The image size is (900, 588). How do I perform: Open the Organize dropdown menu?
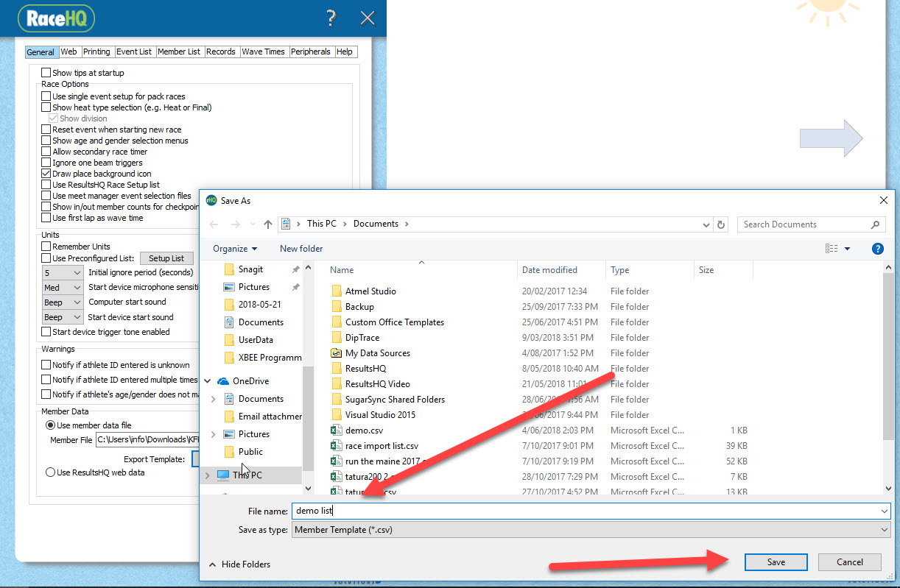pyautogui.click(x=235, y=249)
